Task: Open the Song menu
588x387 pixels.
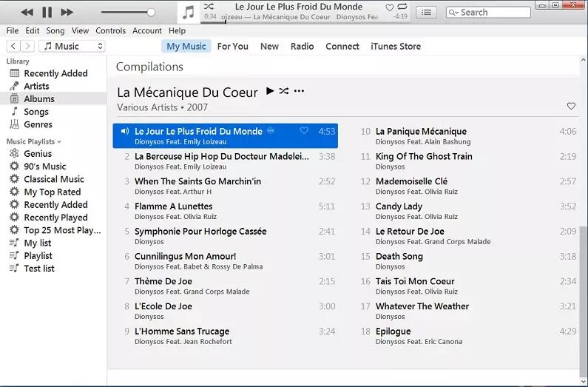Action: [55, 31]
